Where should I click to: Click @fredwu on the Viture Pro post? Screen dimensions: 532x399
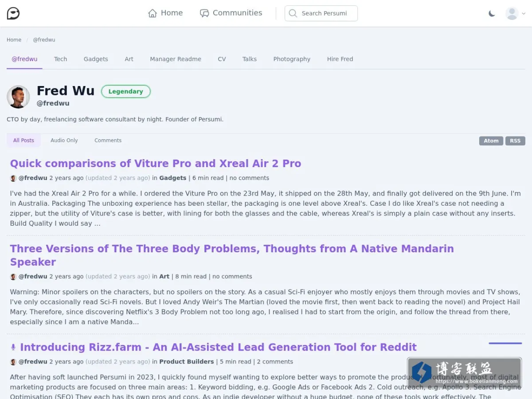tap(33, 178)
